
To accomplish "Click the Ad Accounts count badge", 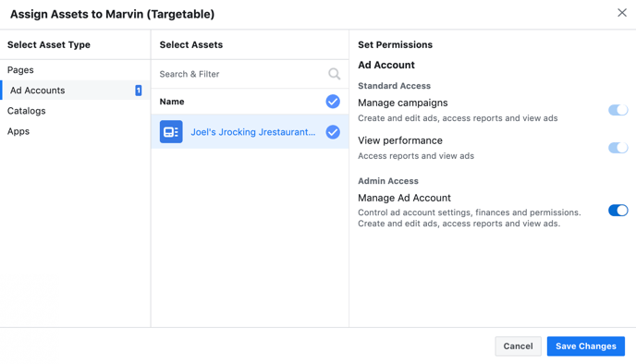I will [x=139, y=91].
